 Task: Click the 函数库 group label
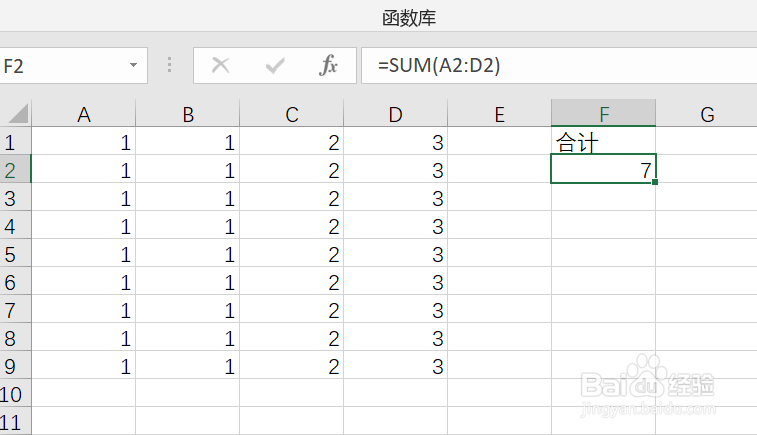tap(409, 18)
